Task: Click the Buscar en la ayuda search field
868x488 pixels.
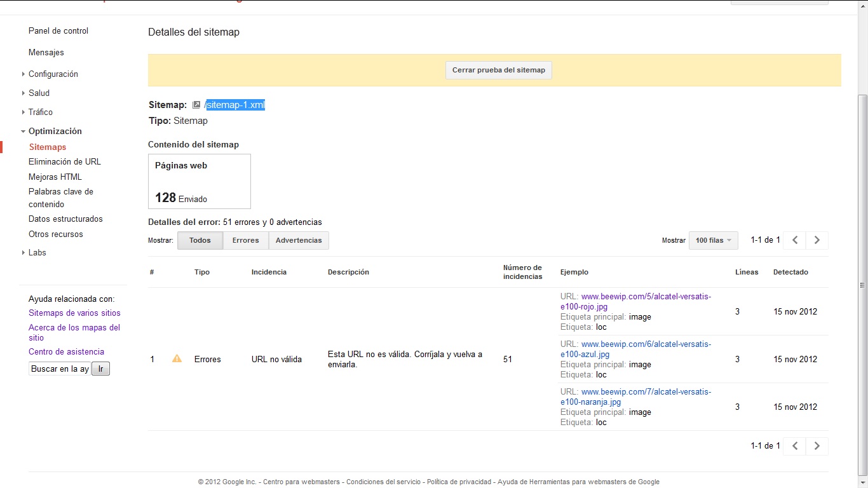Action: pyautogui.click(x=60, y=369)
